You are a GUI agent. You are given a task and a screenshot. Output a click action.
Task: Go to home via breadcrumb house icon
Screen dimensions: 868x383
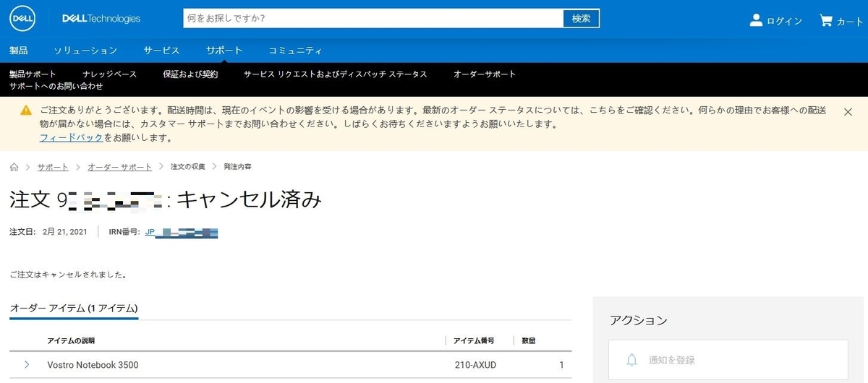point(14,167)
